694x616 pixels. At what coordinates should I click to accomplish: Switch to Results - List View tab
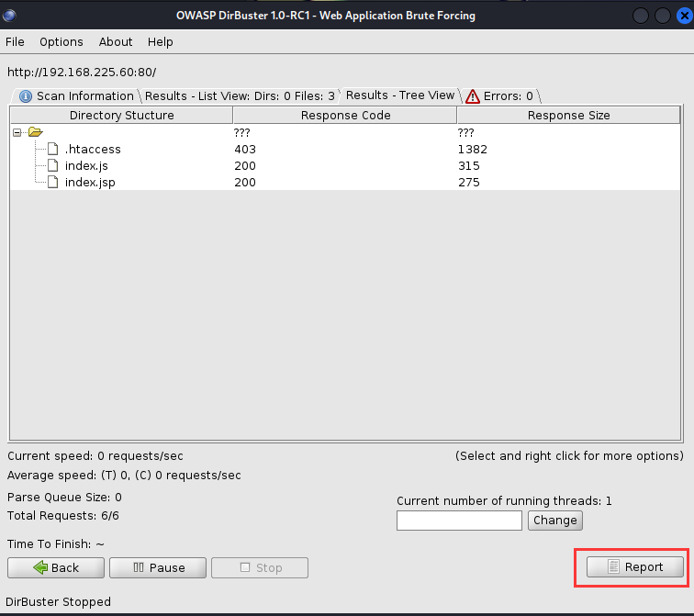coord(240,96)
